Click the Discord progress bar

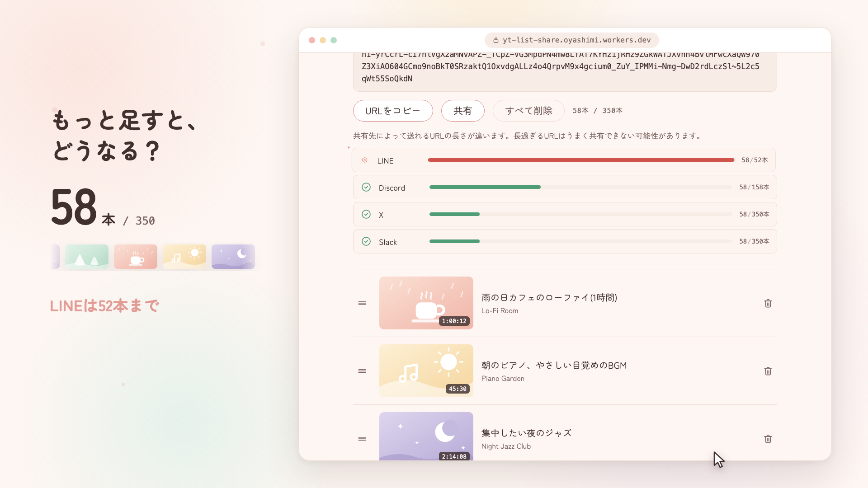pos(580,187)
